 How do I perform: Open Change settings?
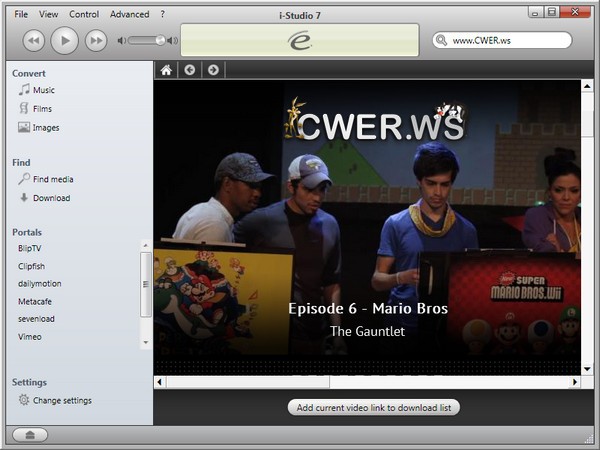(61, 401)
